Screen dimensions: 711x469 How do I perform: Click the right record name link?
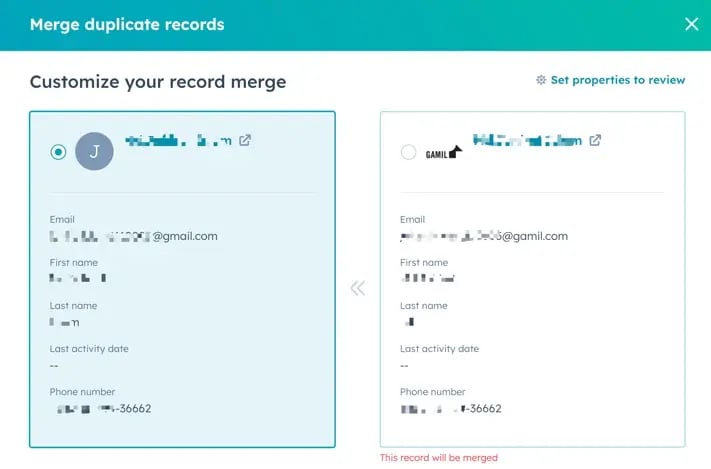click(527, 141)
